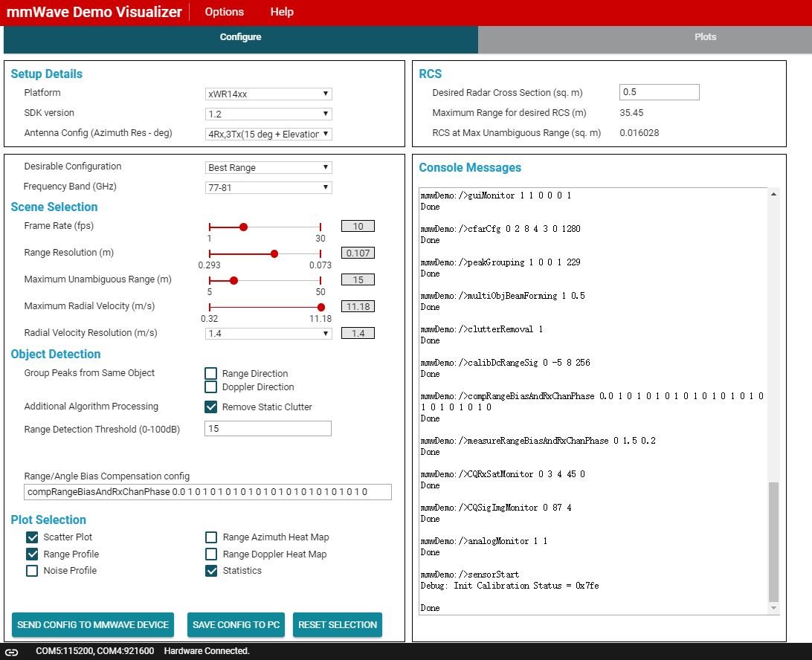Open the Options menu
Screen dimensions: 812x660
click(225, 12)
